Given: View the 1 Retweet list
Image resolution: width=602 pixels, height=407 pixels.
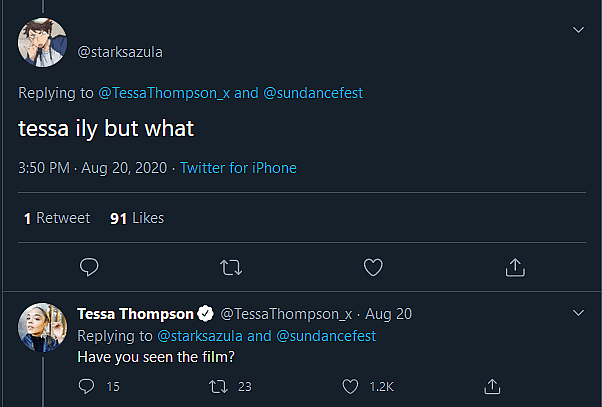Looking at the screenshot, I should [57, 218].
